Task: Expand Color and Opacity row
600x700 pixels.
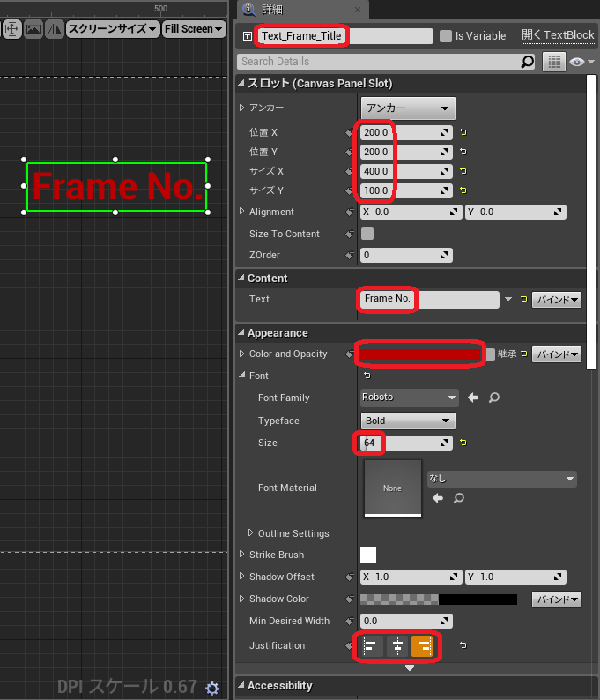Action: (x=241, y=354)
